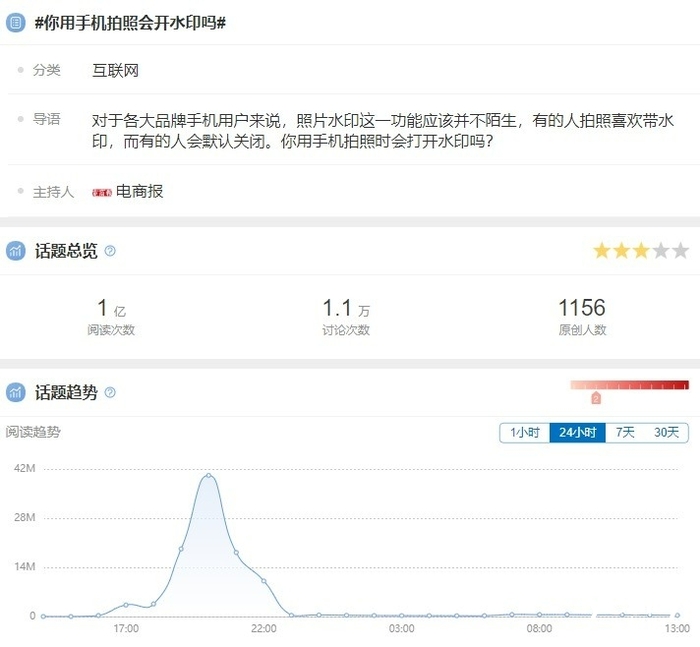Select the 24小时 trend tab
700x647 pixels.
(x=577, y=433)
